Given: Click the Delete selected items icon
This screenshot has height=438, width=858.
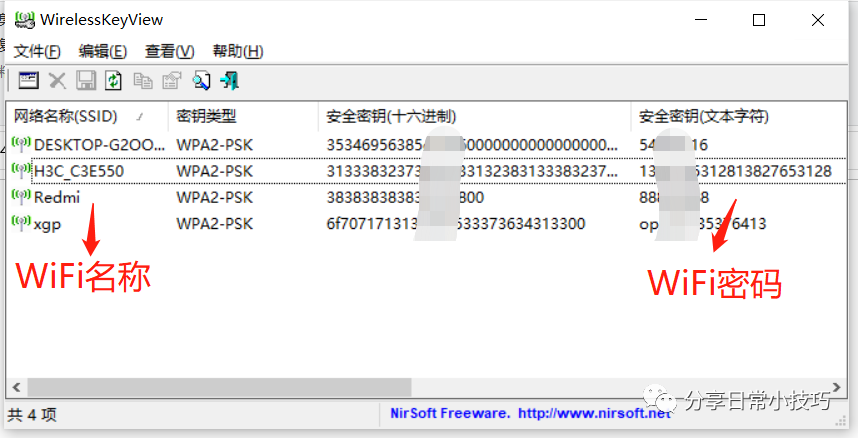Looking at the screenshot, I should tap(57, 80).
